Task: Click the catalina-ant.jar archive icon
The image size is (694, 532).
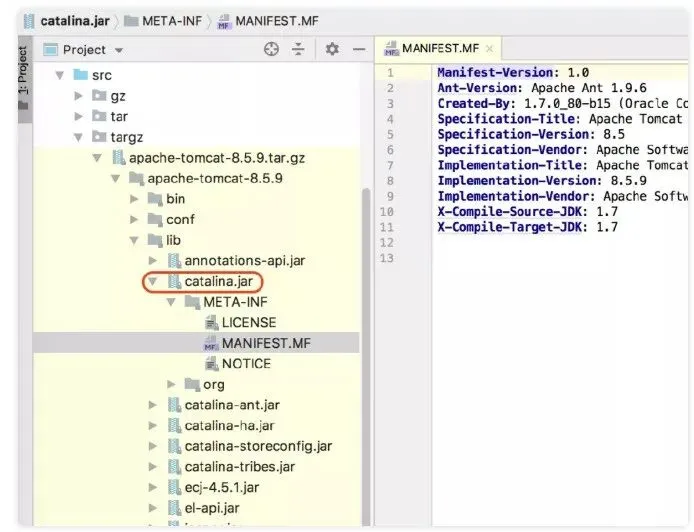Action: click(x=174, y=405)
